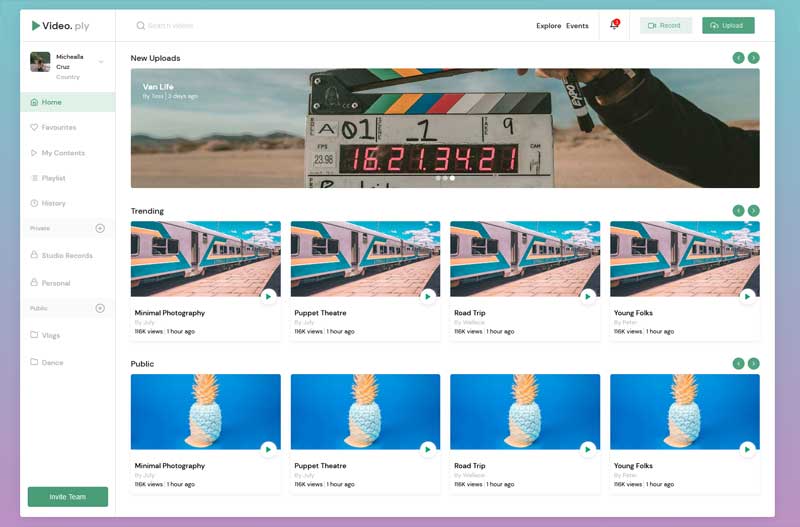
Task: Show previous Public videos
Action: (x=738, y=363)
